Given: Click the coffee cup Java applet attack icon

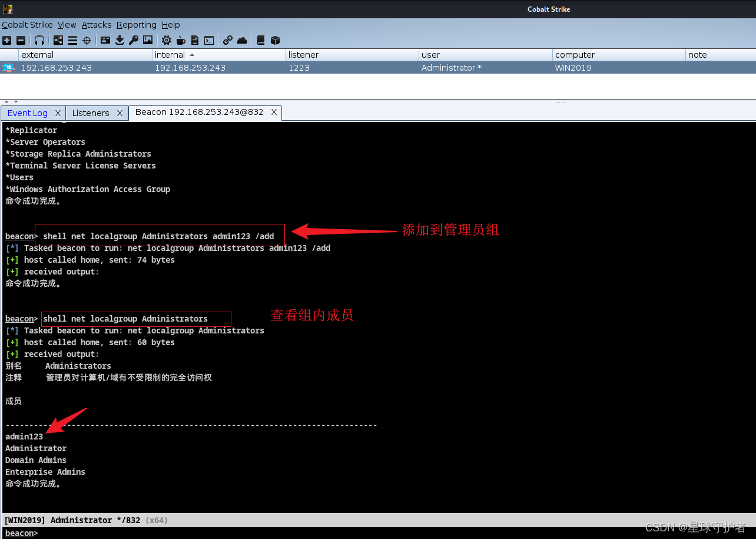Looking at the screenshot, I should [x=181, y=40].
